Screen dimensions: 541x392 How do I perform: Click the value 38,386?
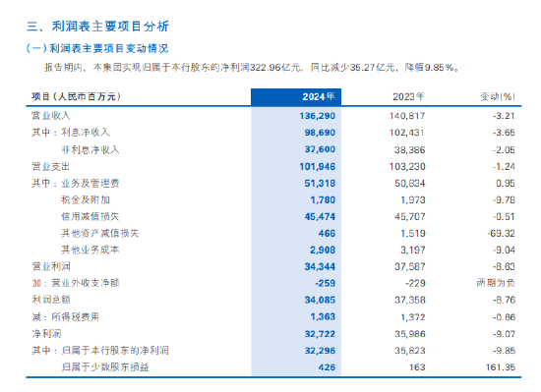[x=410, y=150]
